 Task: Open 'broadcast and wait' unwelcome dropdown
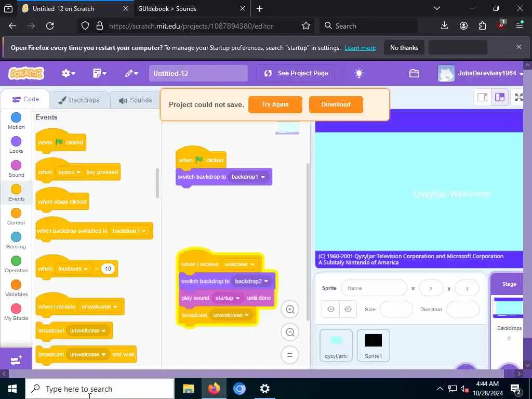(87, 354)
